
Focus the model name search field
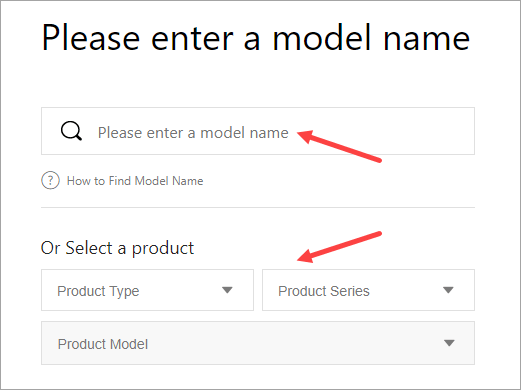(258, 131)
